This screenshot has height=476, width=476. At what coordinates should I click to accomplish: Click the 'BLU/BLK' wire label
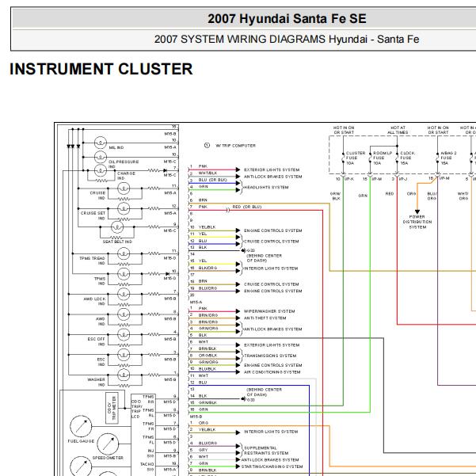point(208,369)
